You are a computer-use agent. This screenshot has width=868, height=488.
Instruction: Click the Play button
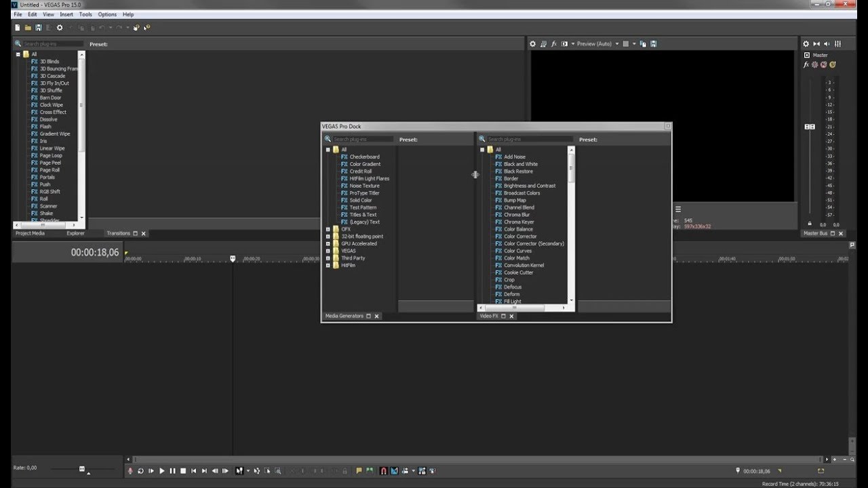coord(162,470)
